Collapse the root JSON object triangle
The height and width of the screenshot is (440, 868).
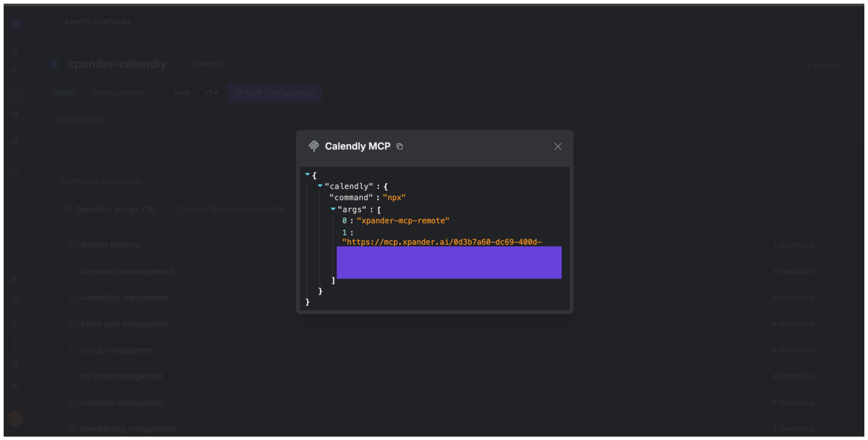(307, 175)
